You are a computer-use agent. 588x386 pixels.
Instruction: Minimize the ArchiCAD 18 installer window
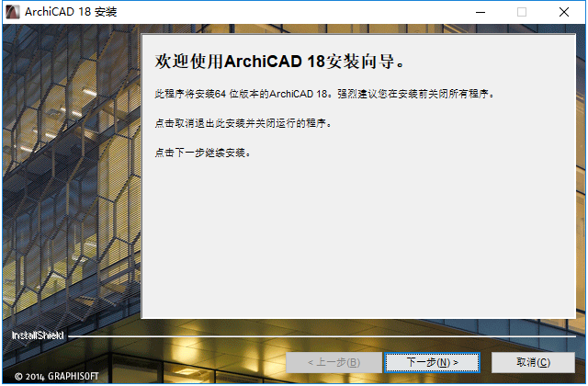click(x=481, y=12)
